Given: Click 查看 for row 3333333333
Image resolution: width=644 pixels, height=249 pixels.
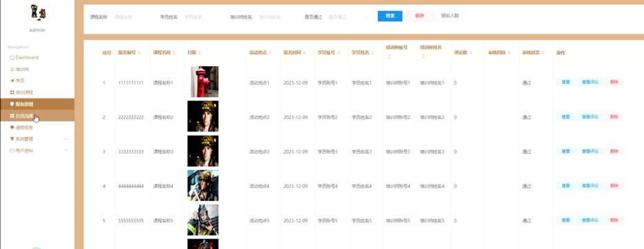Looking at the screenshot, I should click(565, 151).
